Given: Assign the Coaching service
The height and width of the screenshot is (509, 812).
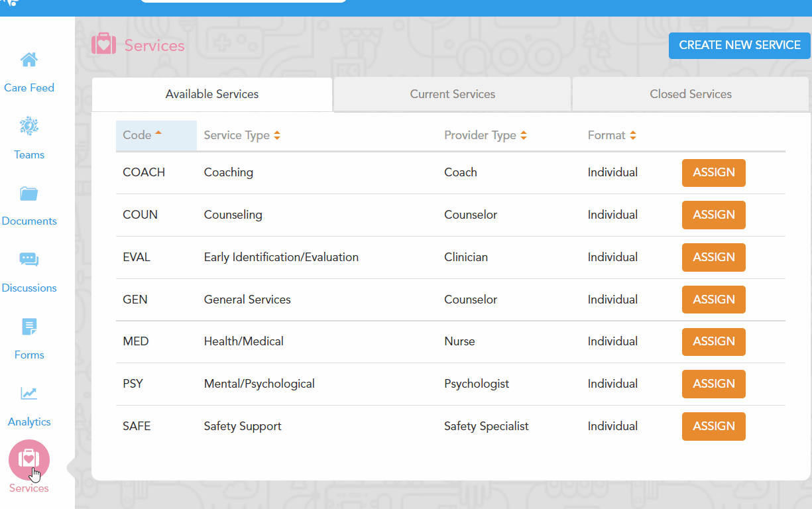Looking at the screenshot, I should 713,173.
